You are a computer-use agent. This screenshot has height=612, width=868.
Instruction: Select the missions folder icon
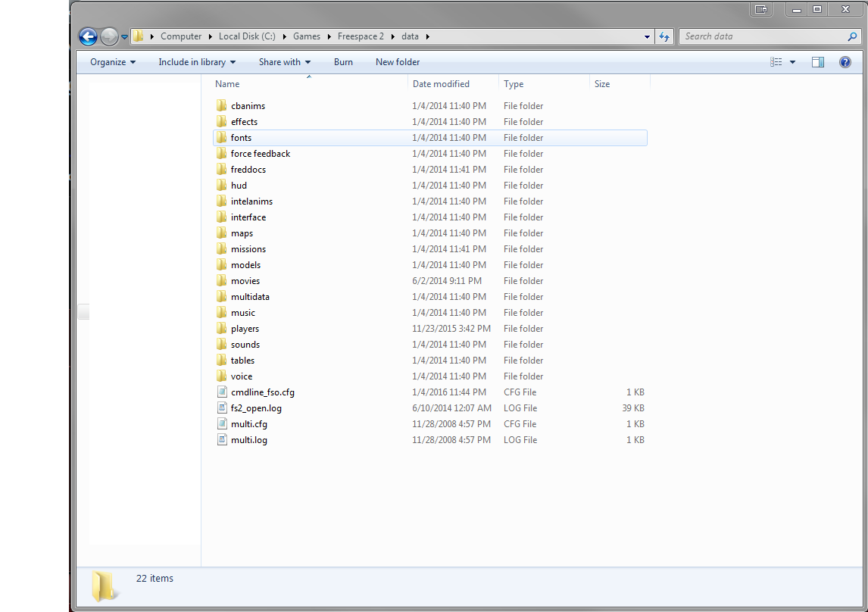click(221, 249)
